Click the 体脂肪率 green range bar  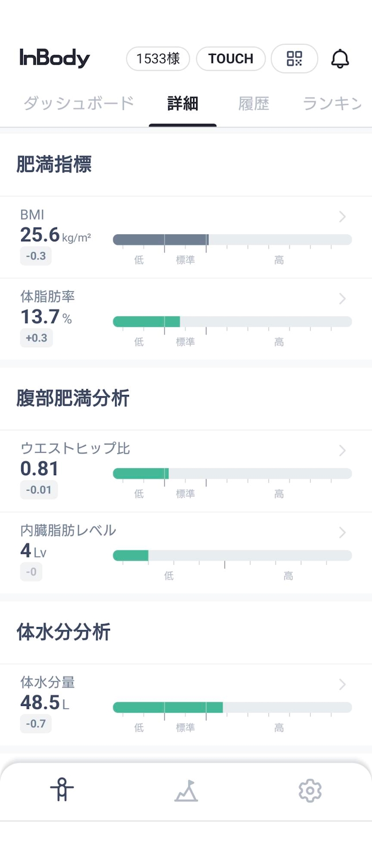pyautogui.click(x=147, y=322)
